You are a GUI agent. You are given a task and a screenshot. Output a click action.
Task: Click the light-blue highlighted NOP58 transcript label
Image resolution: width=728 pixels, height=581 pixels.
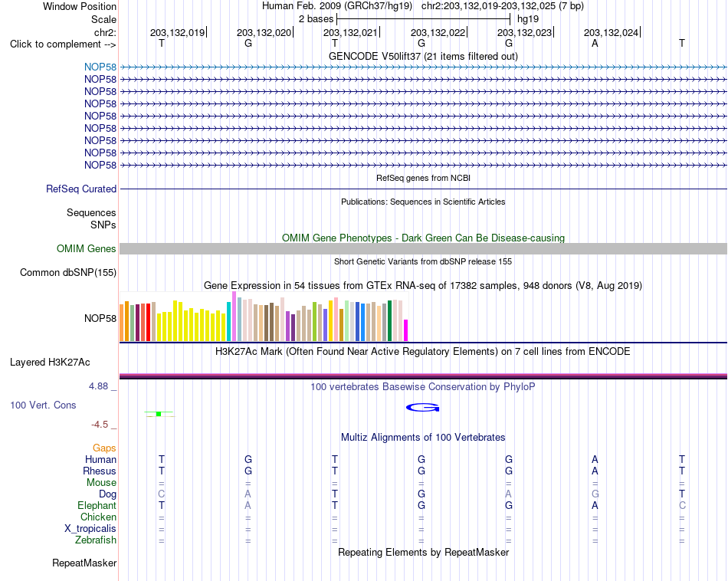pyautogui.click(x=100, y=67)
